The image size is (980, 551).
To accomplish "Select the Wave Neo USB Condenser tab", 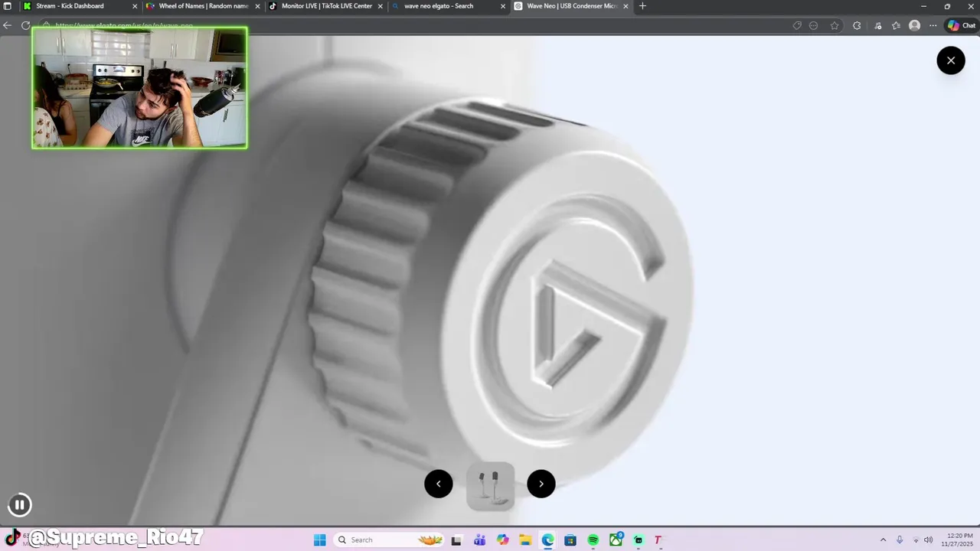I will tap(571, 6).
